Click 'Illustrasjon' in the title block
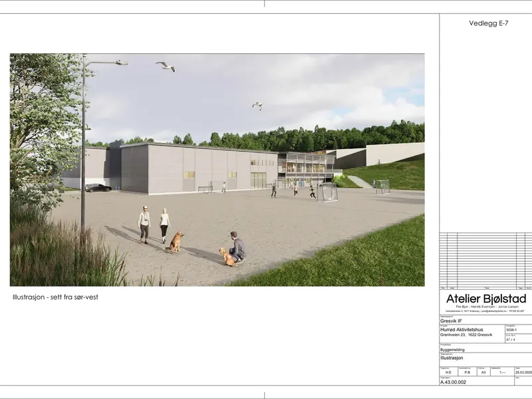This screenshot has height=399, width=532. [x=452, y=358]
